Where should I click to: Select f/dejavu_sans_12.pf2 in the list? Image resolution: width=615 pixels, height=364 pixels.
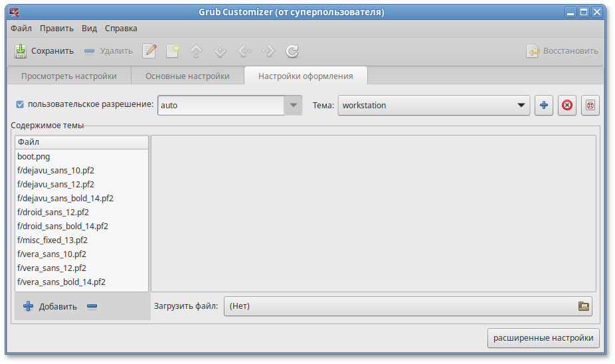[x=82, y=185]
